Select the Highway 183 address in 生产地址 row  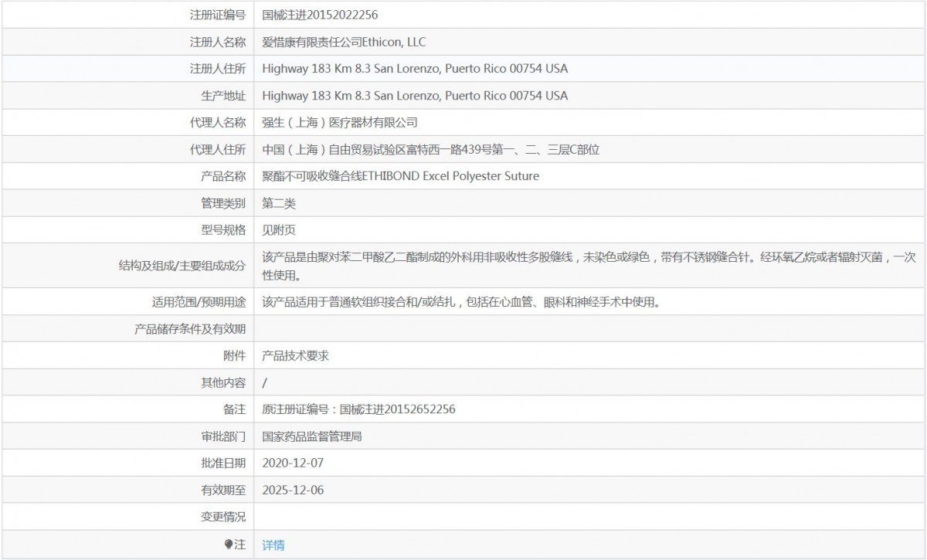pyautogui.click(x=415, y=96)
